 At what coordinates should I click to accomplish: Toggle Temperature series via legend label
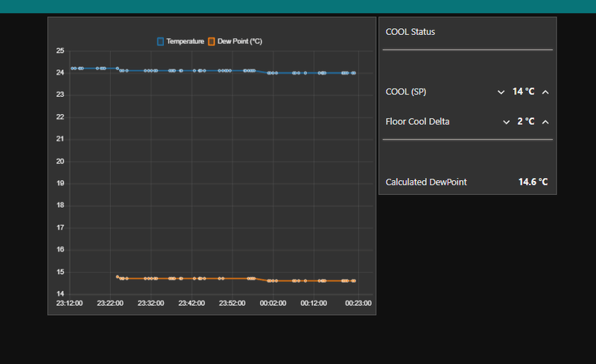pyautogui.click(x=185, y=42)
